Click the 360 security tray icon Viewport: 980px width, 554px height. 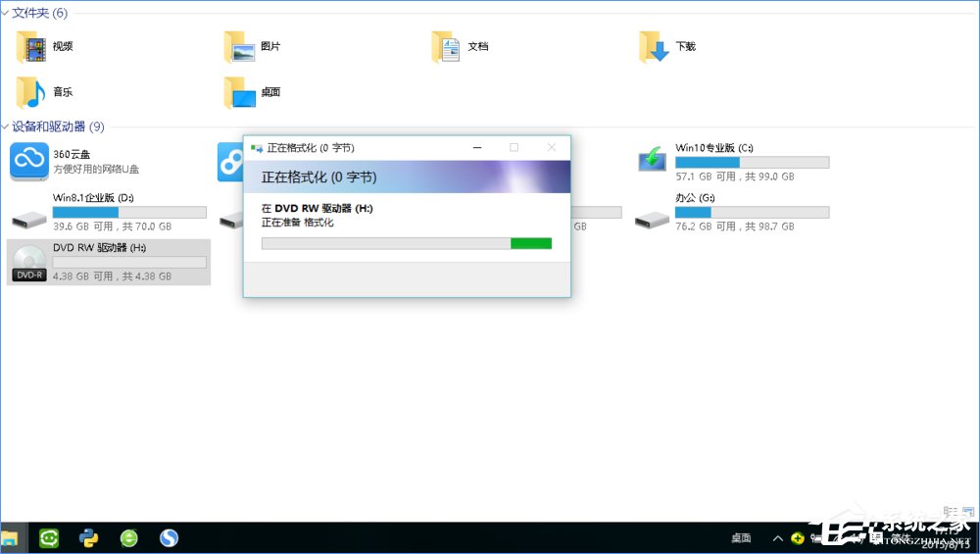[x=798, y=538]
